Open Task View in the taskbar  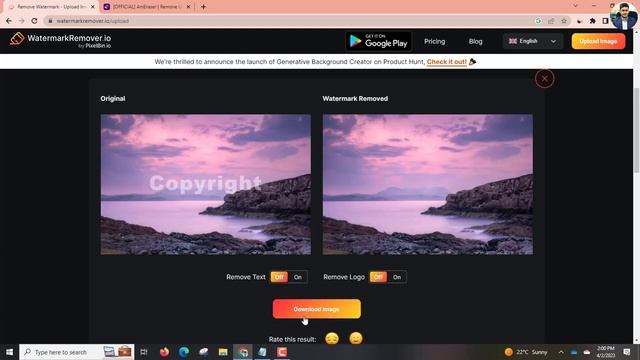[x=144, y=352]
